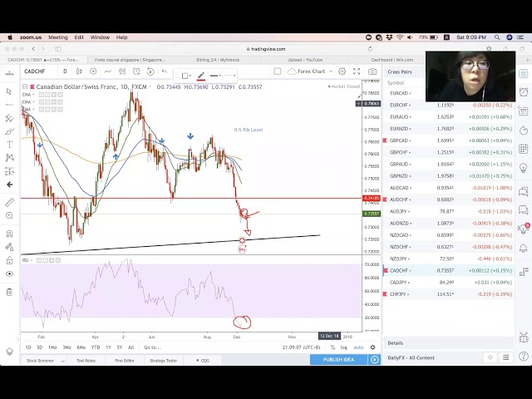Set the chart range to 3M
Image resolution: width=532 pixels, height=399 pixels.
pyautogui.click(x=66, y=347)
